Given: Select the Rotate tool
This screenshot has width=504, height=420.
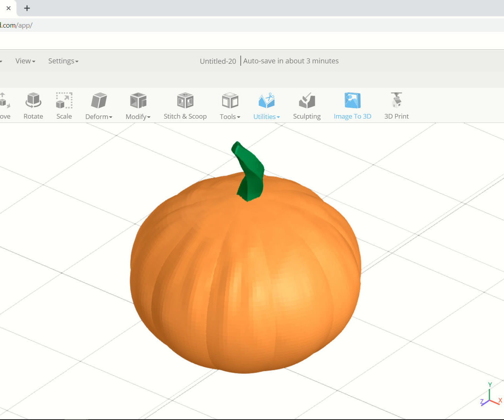Looking at the screenshot, I should [33, 105].
